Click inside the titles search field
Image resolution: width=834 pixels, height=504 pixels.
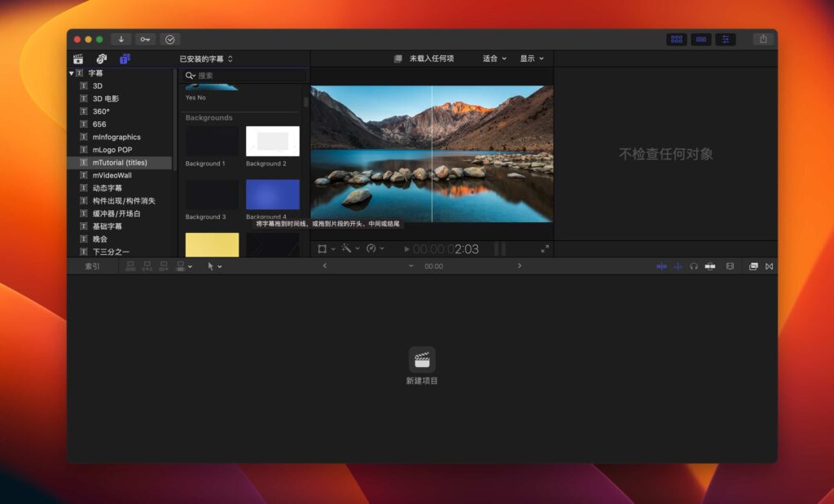(240, 75)
